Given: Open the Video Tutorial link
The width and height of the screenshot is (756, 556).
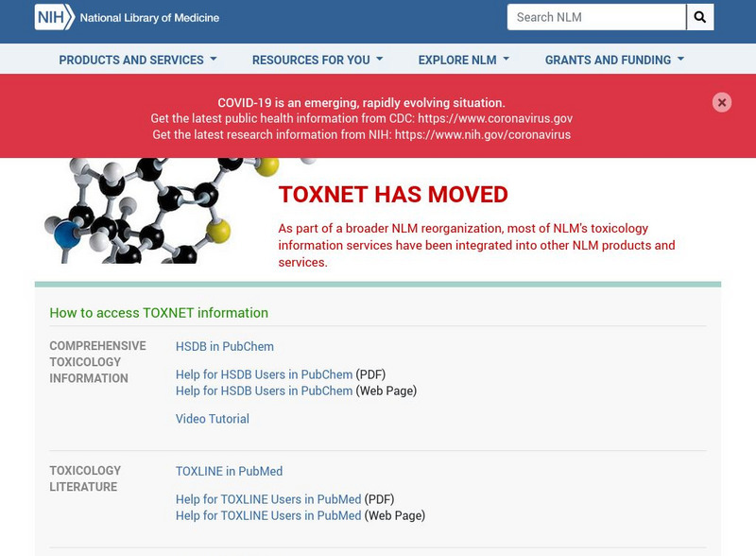Looking at the screenshot, I should pos(212,419).
